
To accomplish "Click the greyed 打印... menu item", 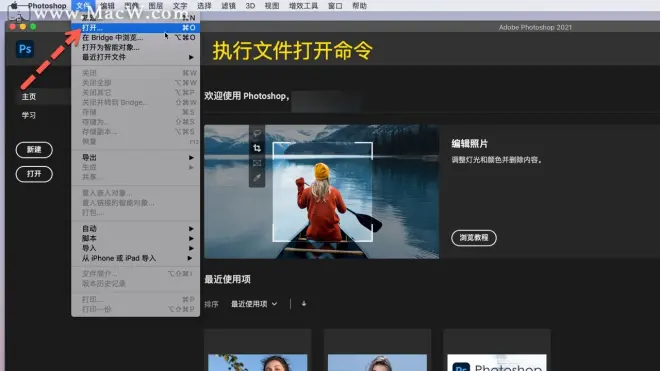I will click(x=136, y=299).
